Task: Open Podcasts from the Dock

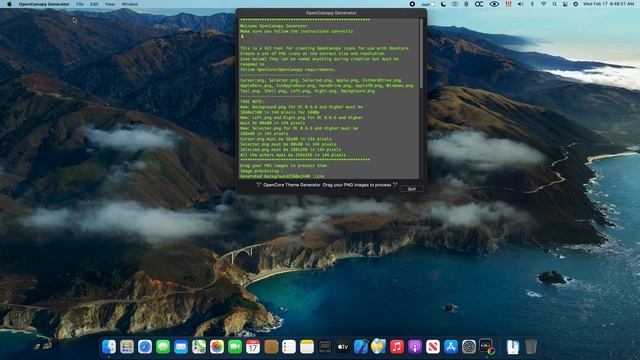Action: pyautogui.click(x=414, y=347)
